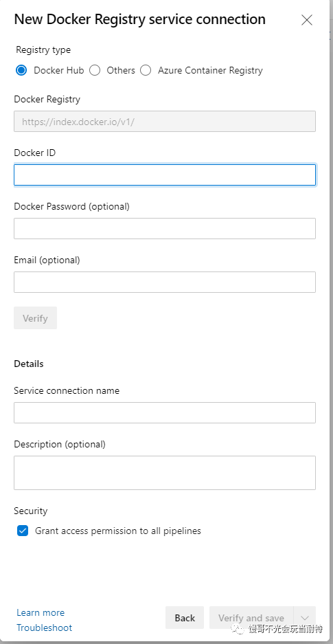Click the Verify button
Image resolution: width=333 pixels, height=644 pixels.
[x=35, y=318]
